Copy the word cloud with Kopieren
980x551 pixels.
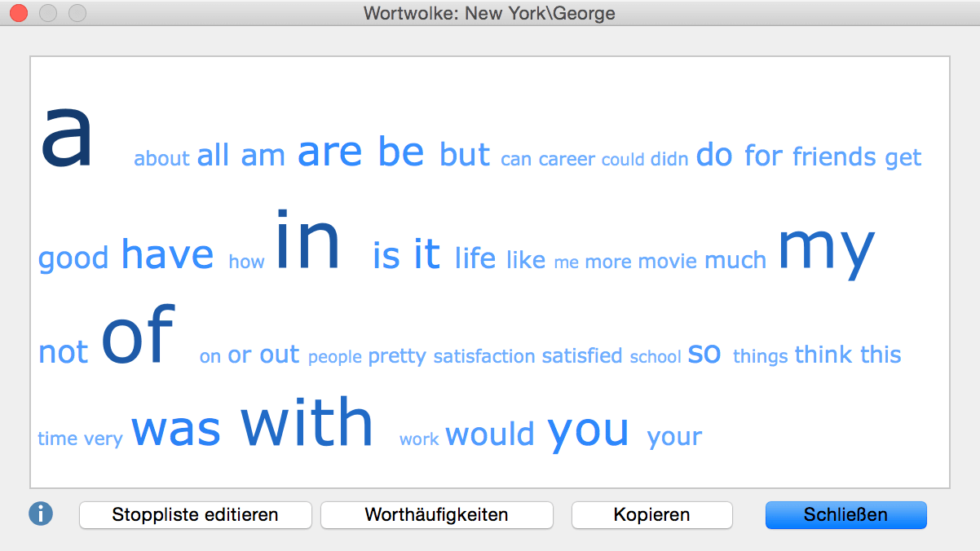click(652, 515)
